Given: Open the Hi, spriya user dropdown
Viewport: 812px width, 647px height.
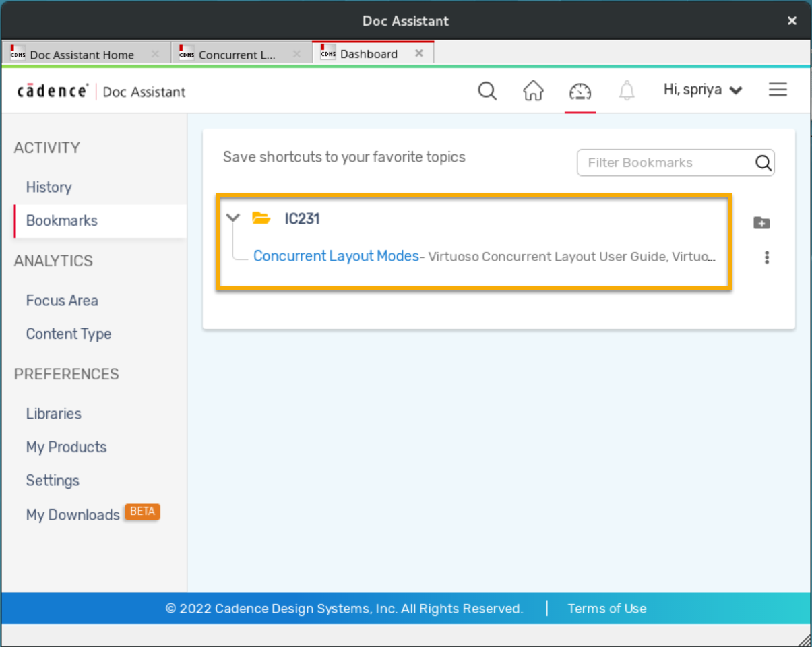Looking at the screenshot, I should tap(703, 90).
